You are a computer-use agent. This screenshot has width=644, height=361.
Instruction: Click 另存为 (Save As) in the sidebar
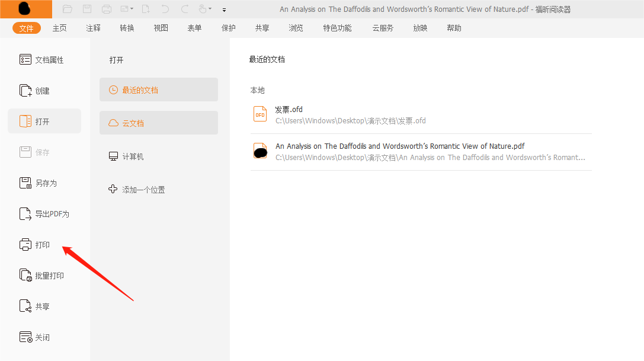(44, 183)
